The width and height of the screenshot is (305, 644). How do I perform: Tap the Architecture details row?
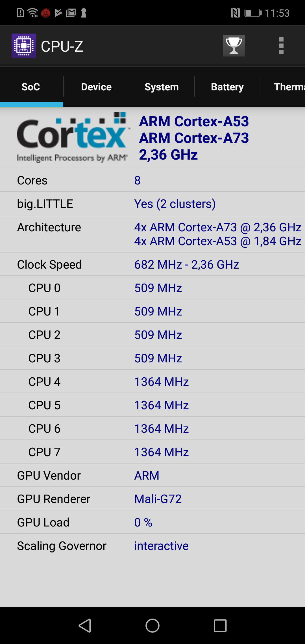(x=152, y=234)
